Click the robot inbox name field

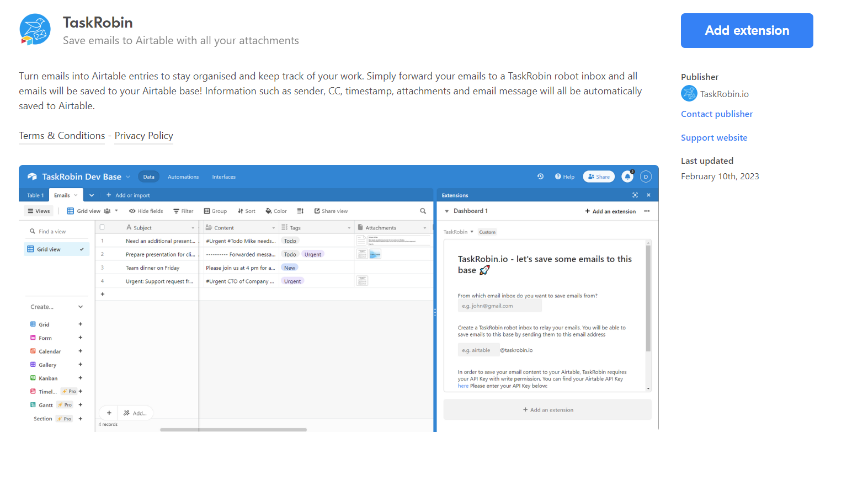(x=478, y=350)
